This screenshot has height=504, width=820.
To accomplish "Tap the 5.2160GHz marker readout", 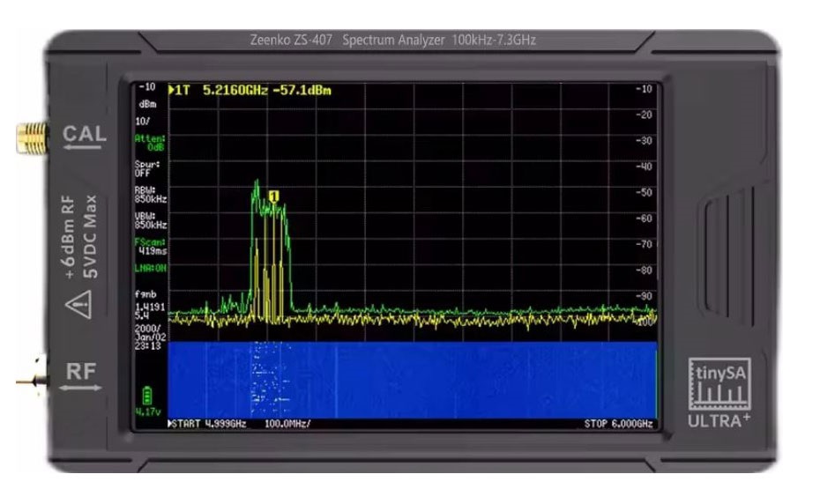I will tap(235, 91).
